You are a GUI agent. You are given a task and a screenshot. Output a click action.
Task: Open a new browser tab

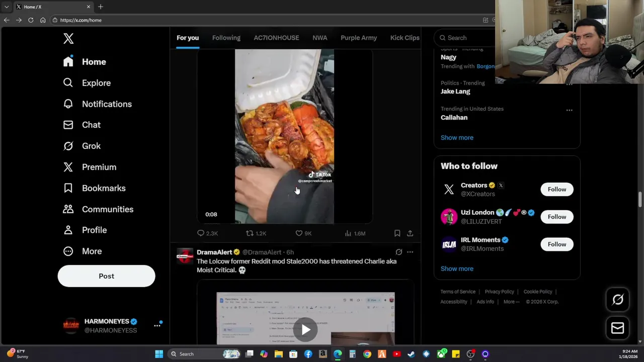click(x=101, y=7)
